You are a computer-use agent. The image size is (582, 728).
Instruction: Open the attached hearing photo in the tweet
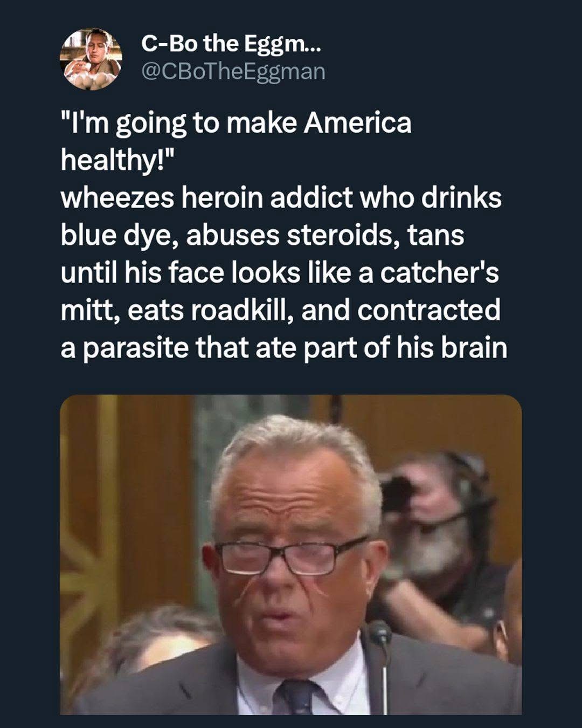pos(290,555)
